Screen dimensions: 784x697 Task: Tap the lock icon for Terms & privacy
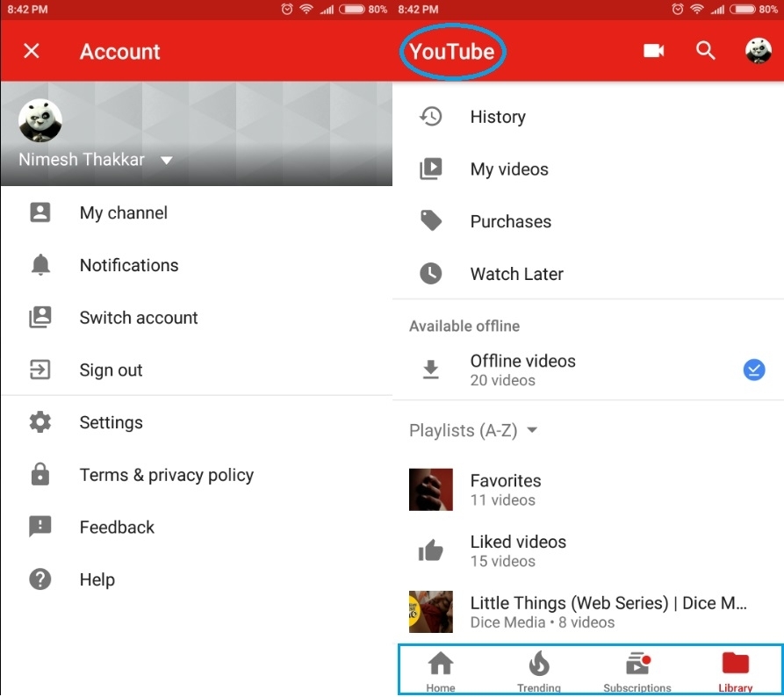pyautogui.click(x=40, y=475)
